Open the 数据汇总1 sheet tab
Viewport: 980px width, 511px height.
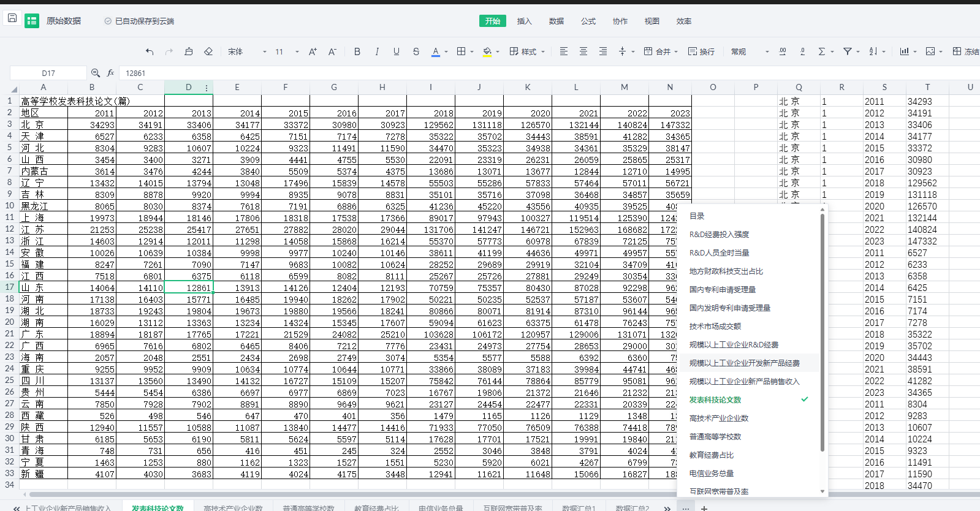(579, 507)
